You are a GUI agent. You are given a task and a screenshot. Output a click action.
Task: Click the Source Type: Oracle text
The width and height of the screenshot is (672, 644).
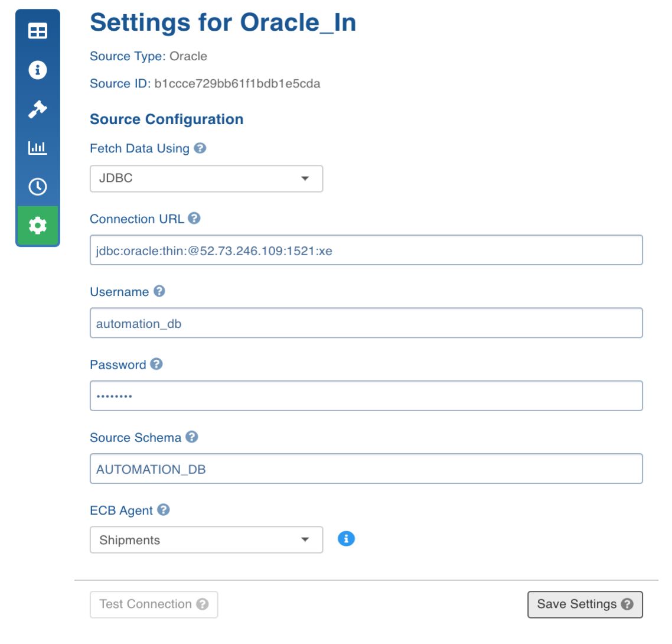(148, 57)
